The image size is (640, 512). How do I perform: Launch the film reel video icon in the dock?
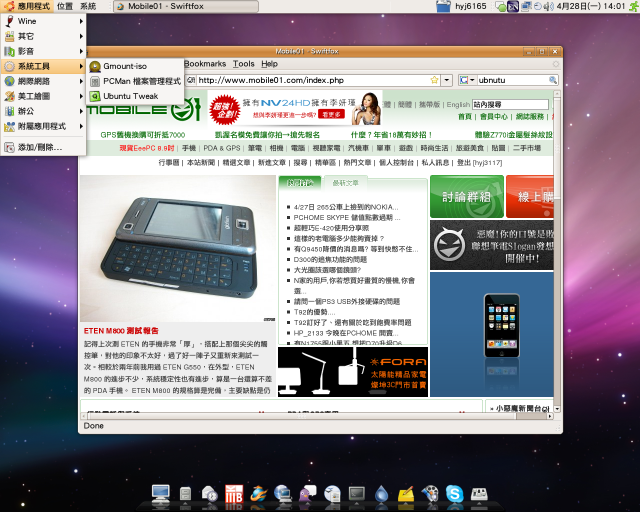pos(430,494)
